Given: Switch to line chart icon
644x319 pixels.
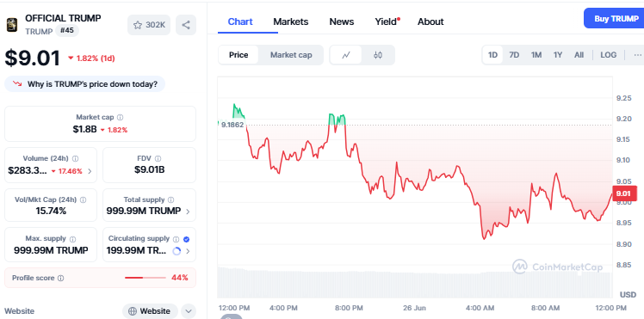Looking at the screenshot, I should coord(346,55).
